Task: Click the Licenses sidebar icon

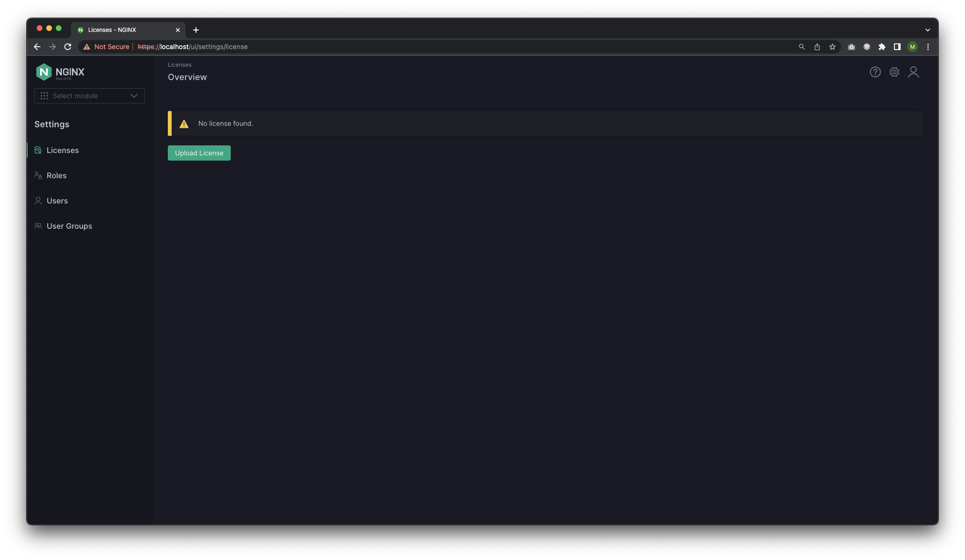Action: pos(38,150)
